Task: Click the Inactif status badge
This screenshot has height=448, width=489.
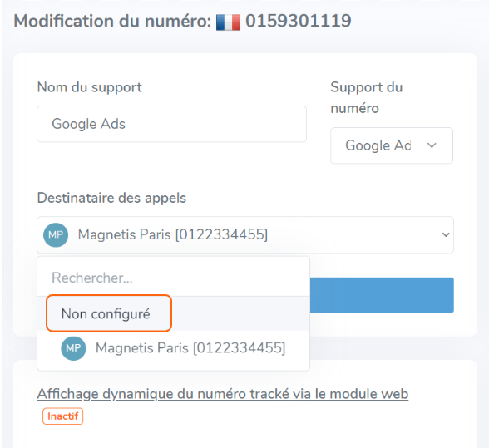Action: point(62,416)
